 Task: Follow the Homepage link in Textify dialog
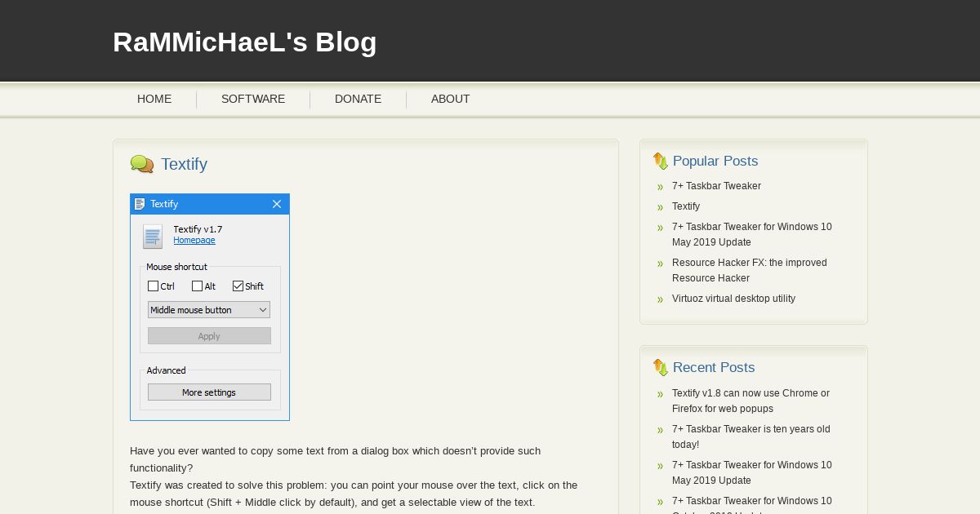point(194,241)
